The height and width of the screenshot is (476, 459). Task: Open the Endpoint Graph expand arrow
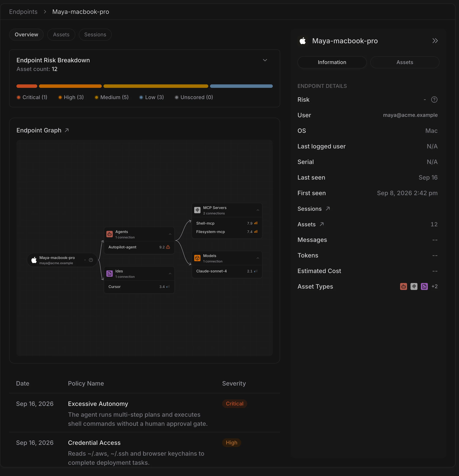(x=67, y=130)
